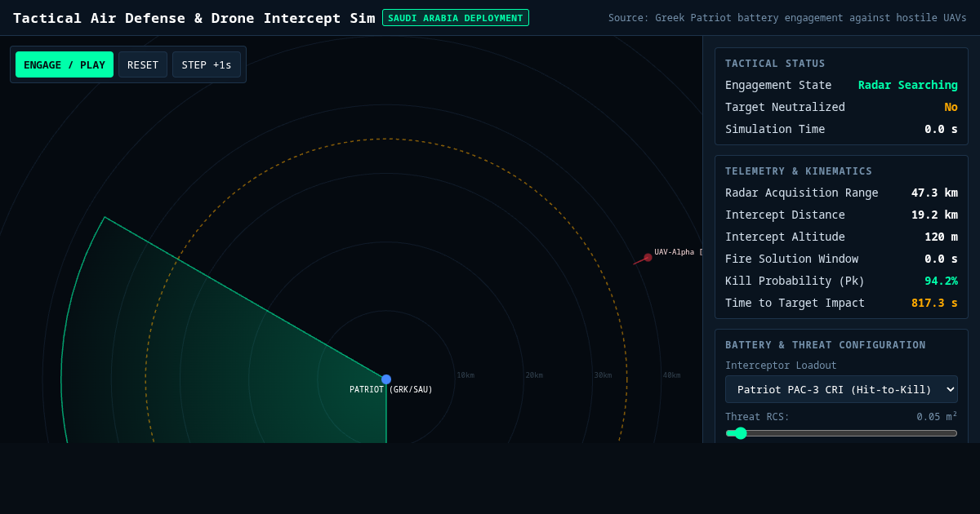Click the TELEMETRY & KINEMATICS heading
Image resolution: width=980 pixels, height=514 pixels.
[799, 171]
